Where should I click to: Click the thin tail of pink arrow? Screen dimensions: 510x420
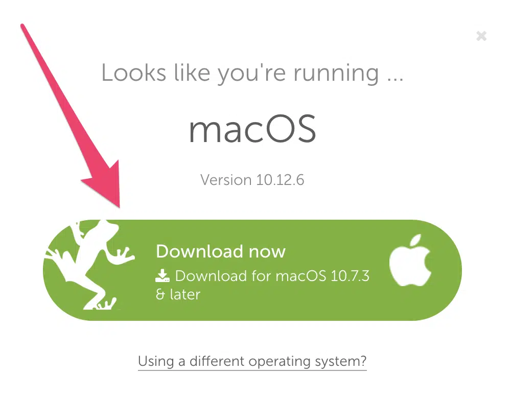(42, 65)
